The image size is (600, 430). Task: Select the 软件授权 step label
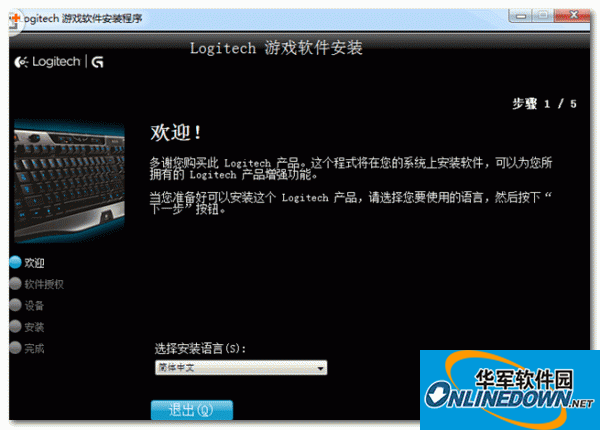tap(44, 284)
